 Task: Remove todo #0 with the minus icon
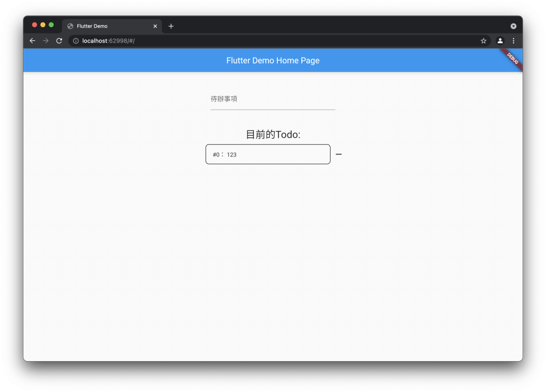click(x=339, y=154)
